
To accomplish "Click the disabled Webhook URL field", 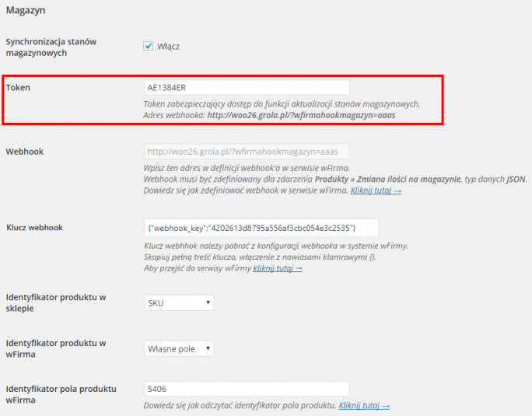I will (x=247, y=152).
